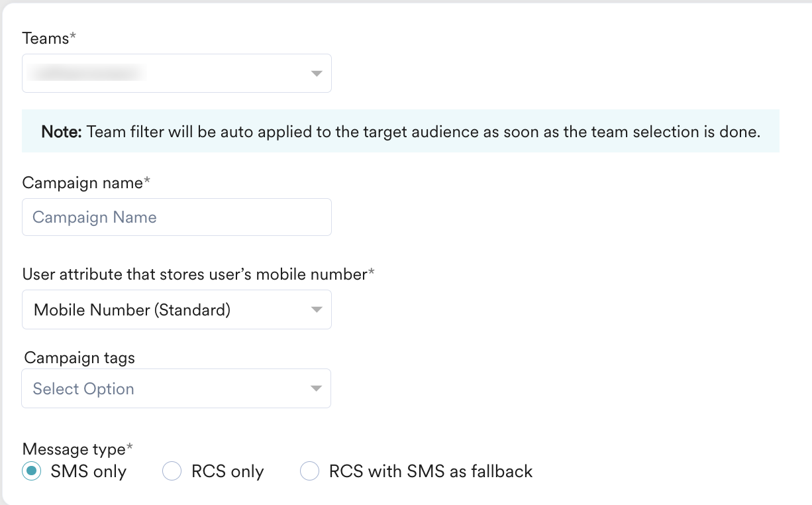Click the Teams dropdown arrow icon

317,74
